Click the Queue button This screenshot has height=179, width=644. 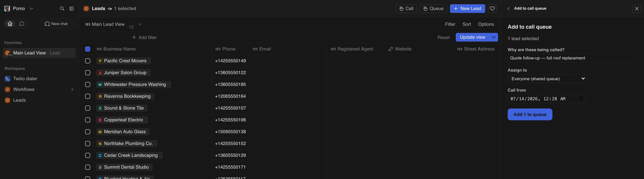coord(433,8)
